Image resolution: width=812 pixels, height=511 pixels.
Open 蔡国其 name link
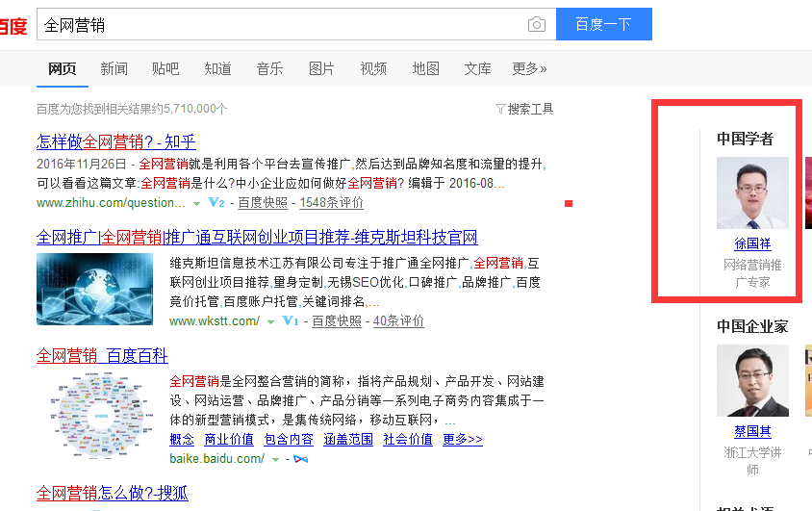pos(752,431)
